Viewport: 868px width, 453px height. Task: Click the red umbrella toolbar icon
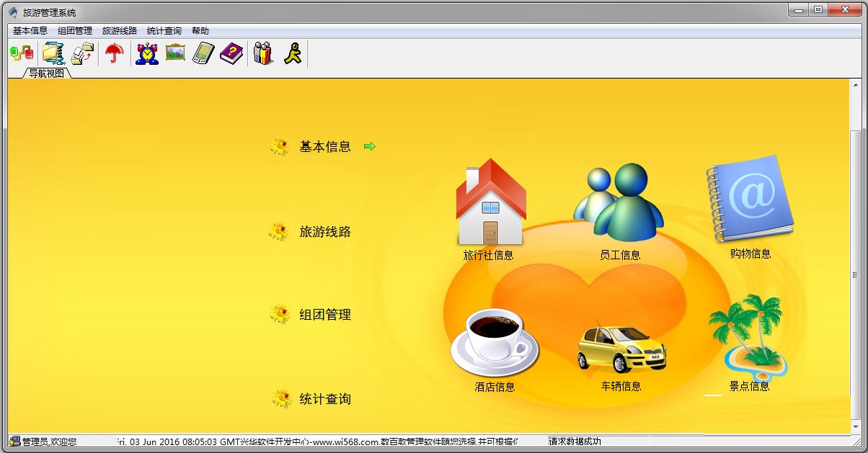point(114,53)
